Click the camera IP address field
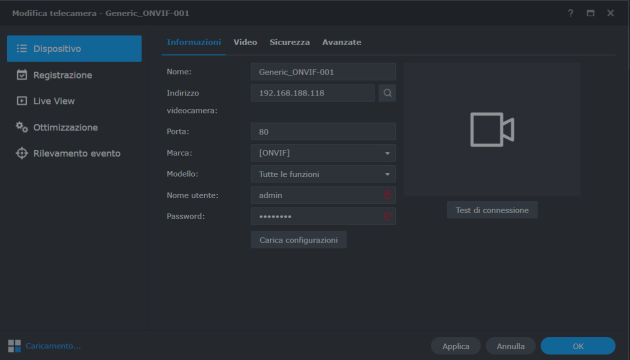 313,93
